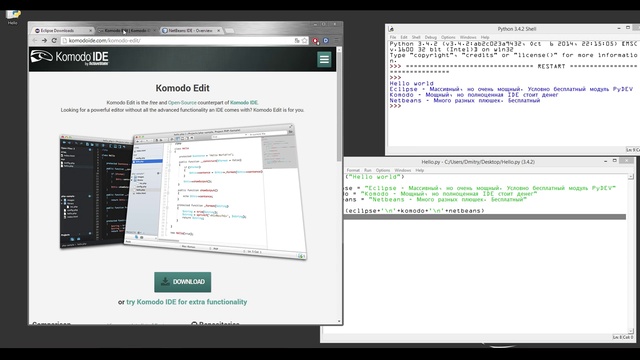This screenshot has width=640, height=360.
Task: Click the Netbeans string assignment line in editor
Action: tap(436, 200)
